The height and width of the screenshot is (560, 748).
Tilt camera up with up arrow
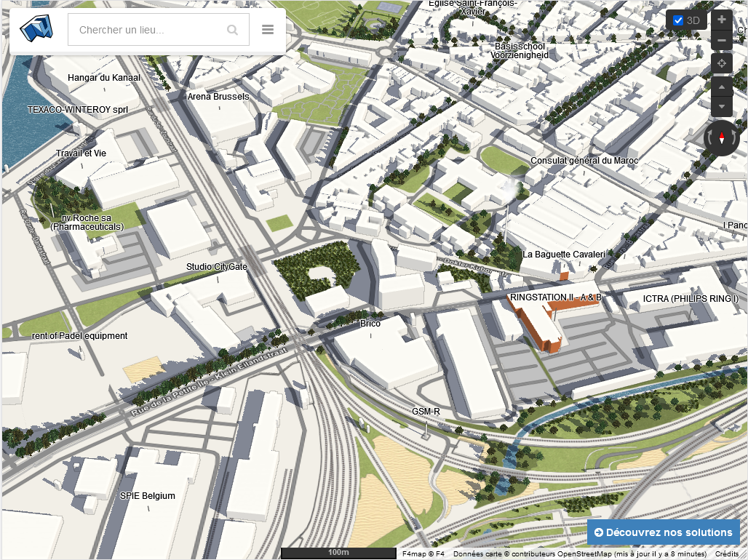(721, 87)
